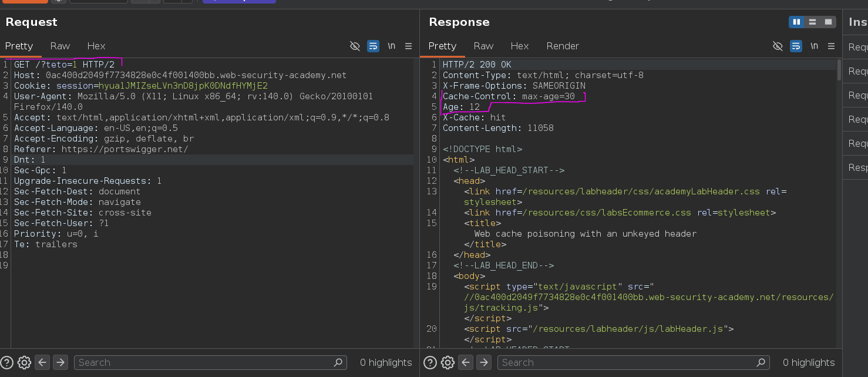Screen dimensions: 868x377
Task: Click 'Cache-Control: max-age=30' in Response
Action: click(509, 96)
